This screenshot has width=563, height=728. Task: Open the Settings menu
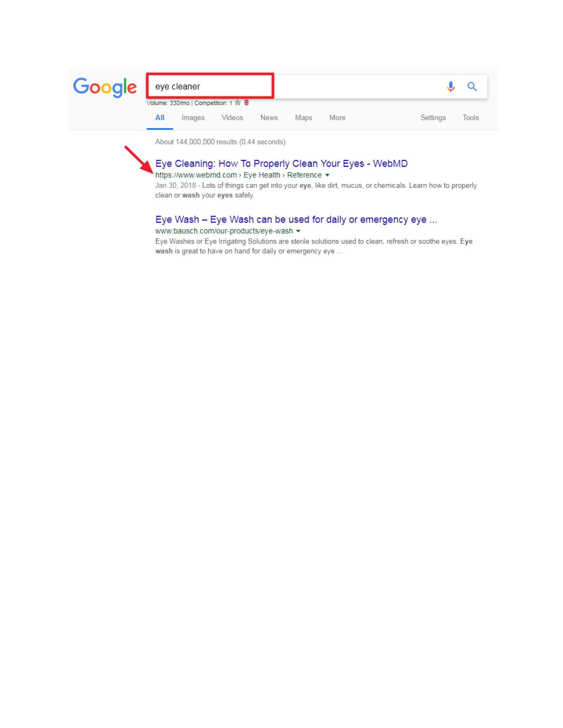click(x=433, y=118)
